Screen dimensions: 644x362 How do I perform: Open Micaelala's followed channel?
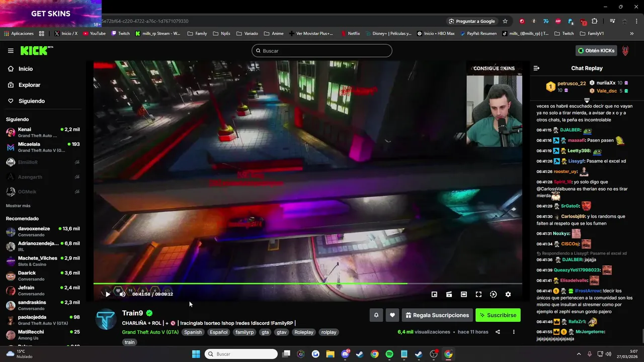pos(43,147)
